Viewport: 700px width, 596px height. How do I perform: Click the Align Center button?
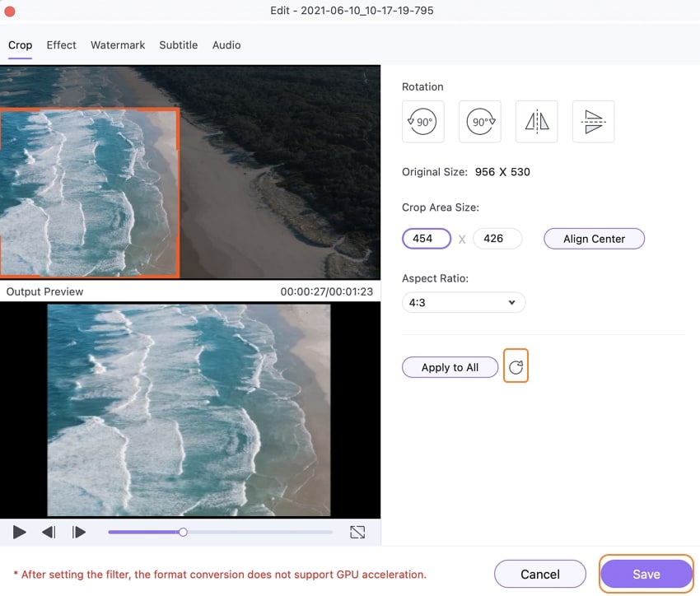pos(594,239)
